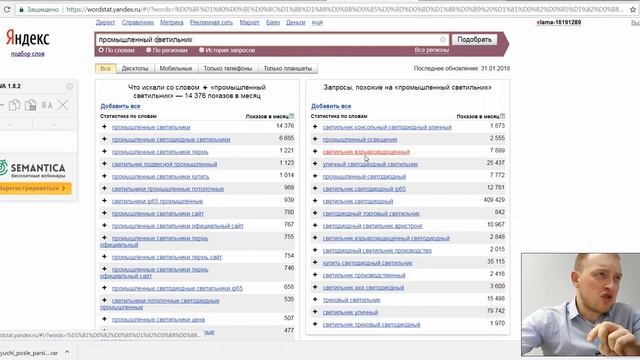Click the 'elama-16191289' account name

click(559, 22)
